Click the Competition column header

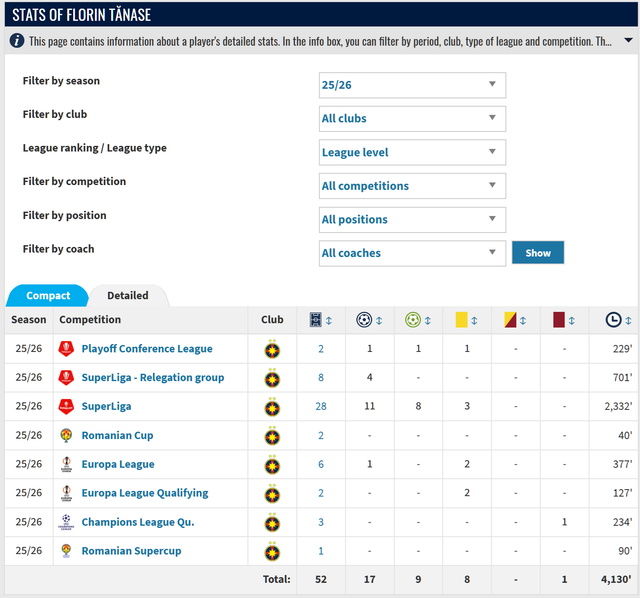coord(90,320)
